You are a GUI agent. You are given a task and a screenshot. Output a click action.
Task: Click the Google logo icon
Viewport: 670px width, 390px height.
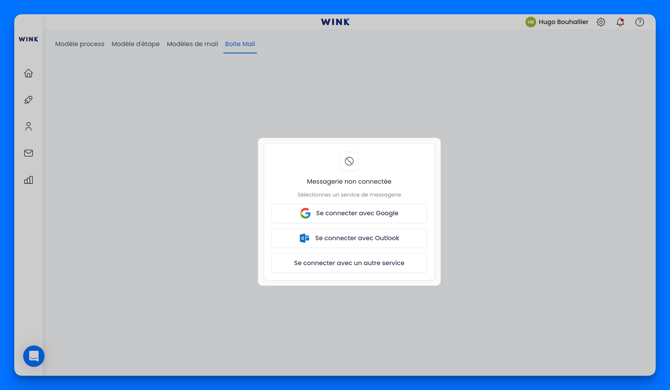[305, 213]
